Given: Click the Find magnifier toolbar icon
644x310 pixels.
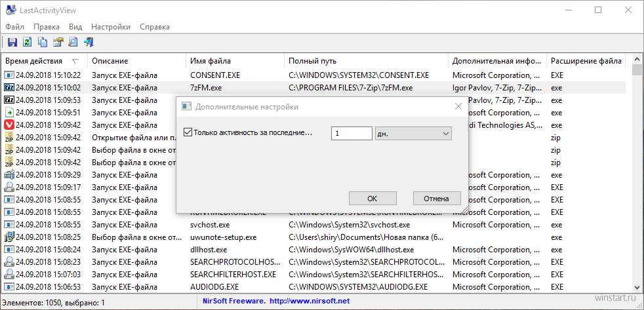Looking at the screenshot, I should coord(73,43).
